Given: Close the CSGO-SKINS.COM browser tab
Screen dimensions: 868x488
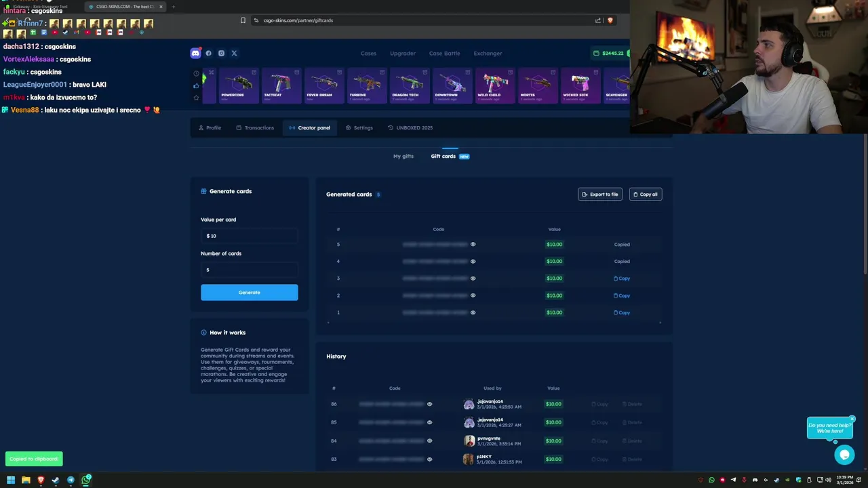Looking at the screenshot, I should (161, 7).
